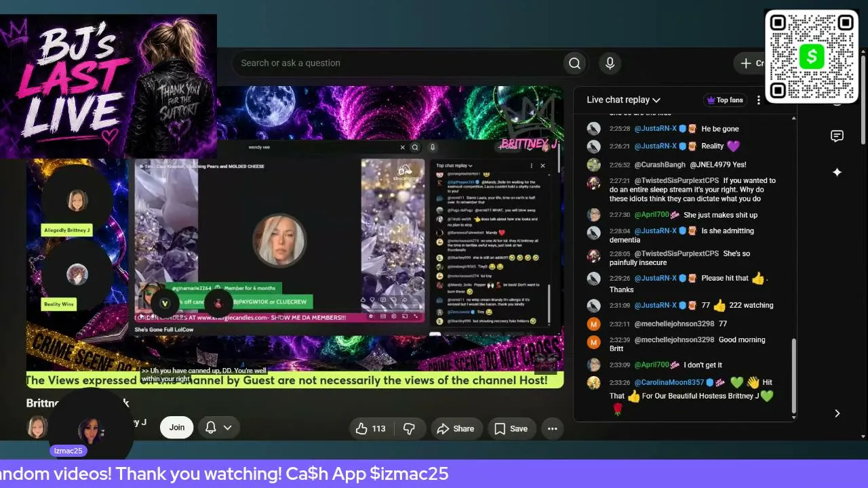
Task: Select the message 'She's so painfully insecure'
Action: coord(680,258)
